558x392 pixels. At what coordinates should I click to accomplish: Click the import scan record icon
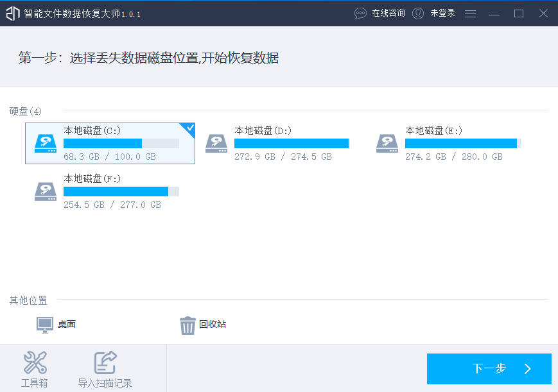105,362
